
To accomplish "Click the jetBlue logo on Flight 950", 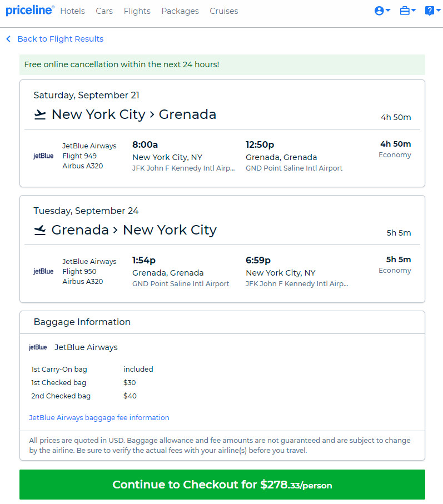I will 43,272.
